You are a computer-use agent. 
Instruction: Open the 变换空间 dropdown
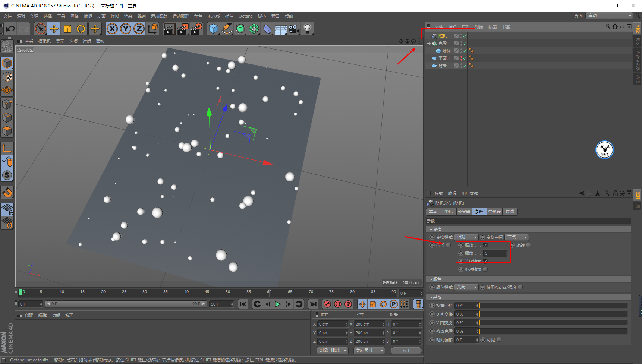click(517, 237)
